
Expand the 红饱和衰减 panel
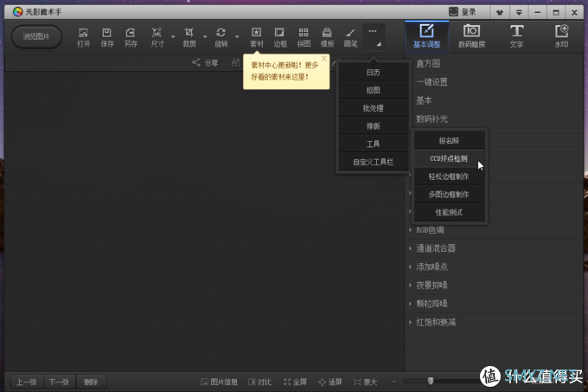495,322
